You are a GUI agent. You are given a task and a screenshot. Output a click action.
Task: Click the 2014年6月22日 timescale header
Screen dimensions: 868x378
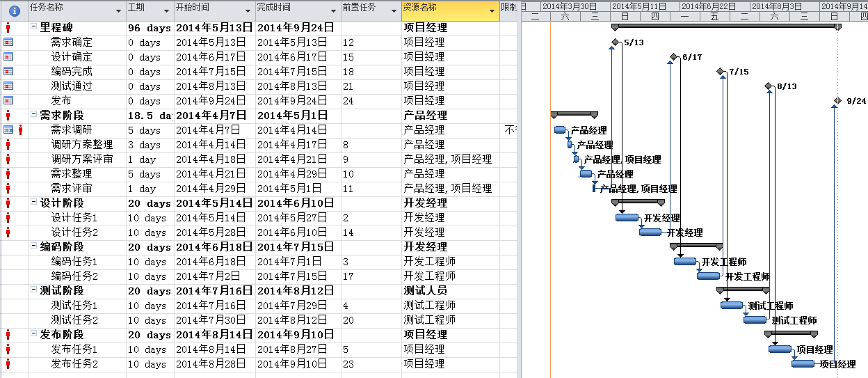(715, 6)
